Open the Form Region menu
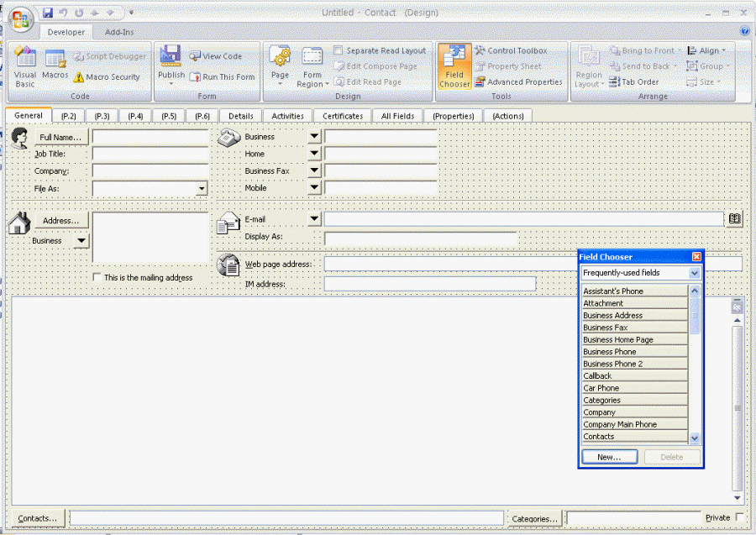The image size is (756, 535). (x=312, y=67)
